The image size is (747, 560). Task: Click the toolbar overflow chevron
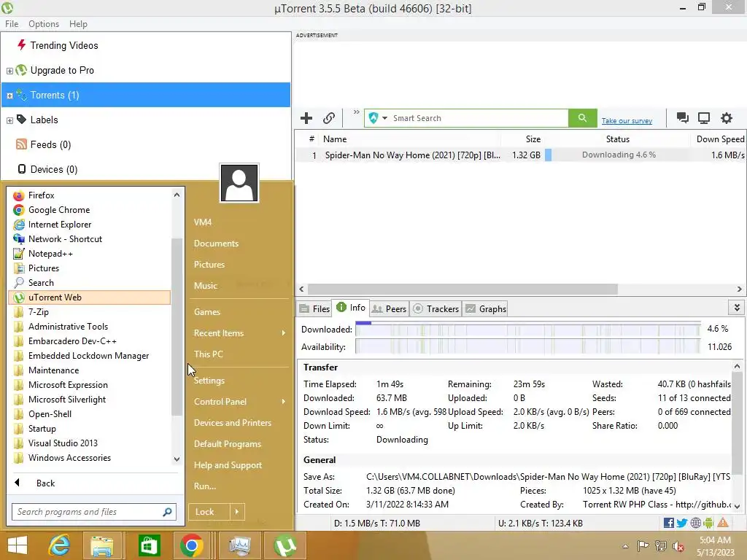(356, 112)
